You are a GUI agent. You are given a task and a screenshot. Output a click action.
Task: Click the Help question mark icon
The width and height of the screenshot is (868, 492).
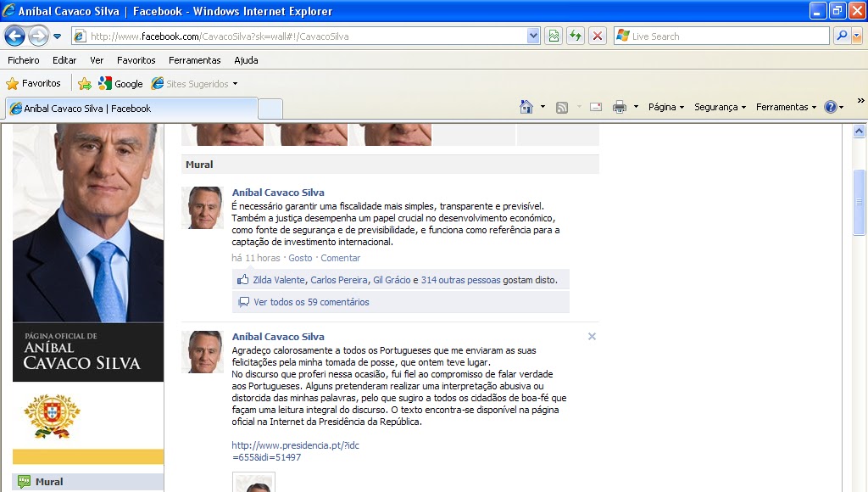(831, 107)
